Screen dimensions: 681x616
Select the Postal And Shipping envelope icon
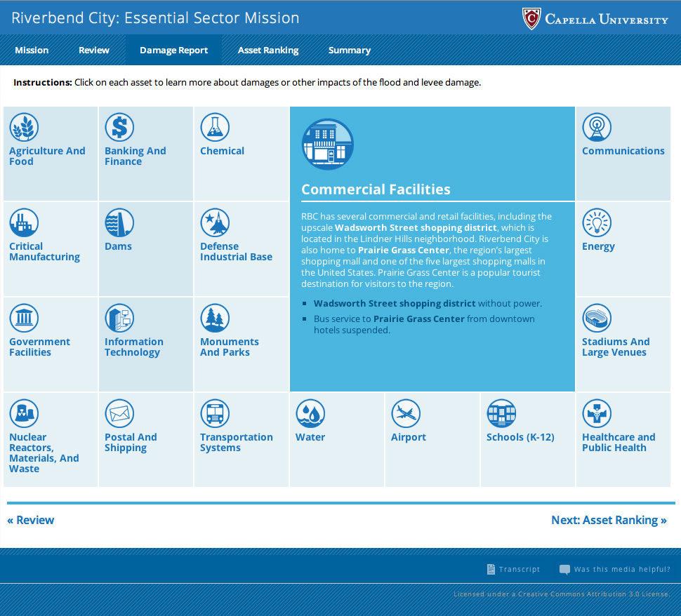(x=119, y=413)
